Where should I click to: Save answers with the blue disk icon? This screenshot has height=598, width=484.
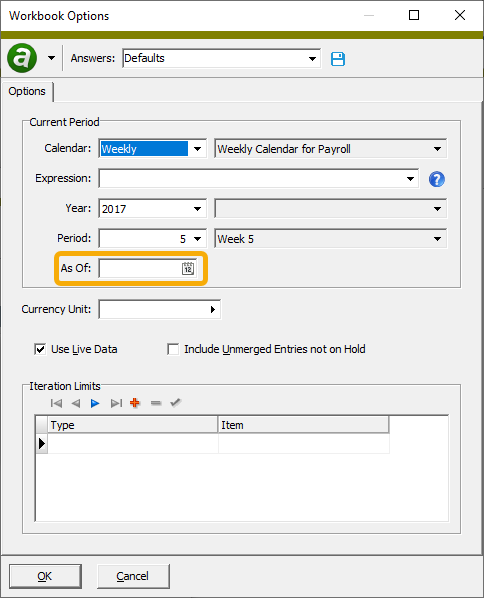(x=338, y=59)
